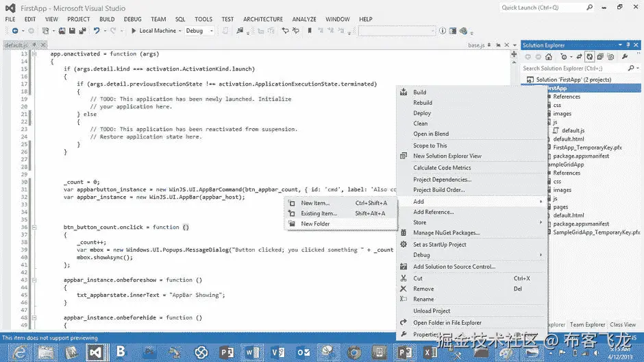
Task: Select Existing Item in the Add submenu
Action: pyautogui.click(x=340, y=213)
